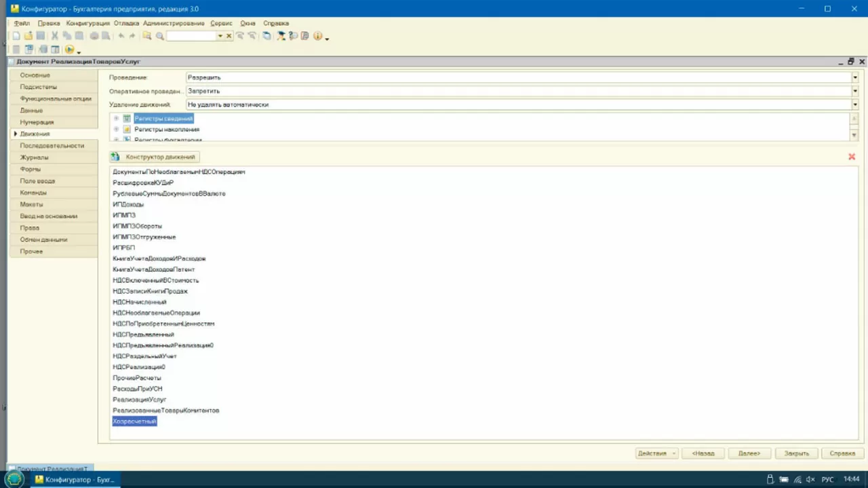Switch to the Макеты tab
868x488 pixels.
[x=54, y=204]
